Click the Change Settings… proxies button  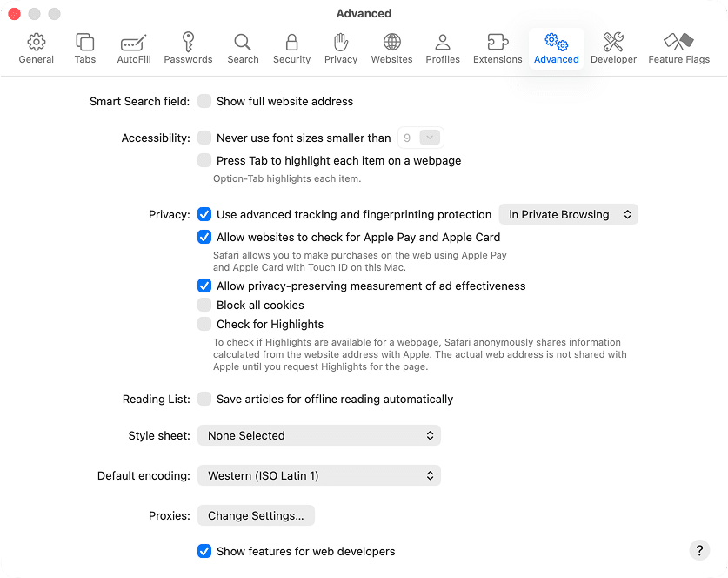pyautogui.click(x=256, y=515)
